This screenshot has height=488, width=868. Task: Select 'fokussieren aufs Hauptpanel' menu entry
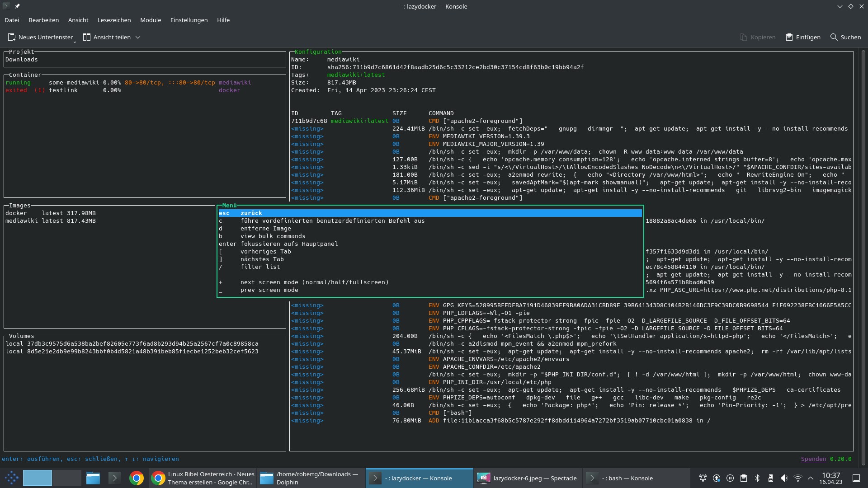click(x=430, y=244)
